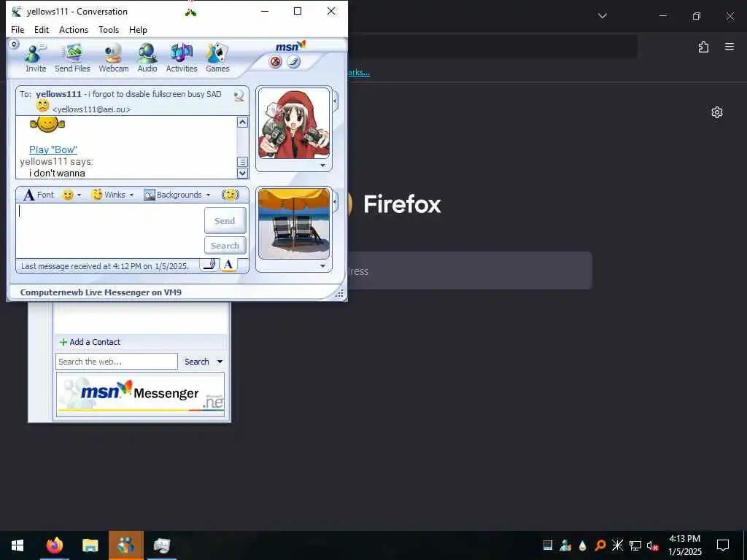Viewport: 747px width, 560px height.
Task: Click the MSN Messenger banner ad
Action: click(141, 394)
